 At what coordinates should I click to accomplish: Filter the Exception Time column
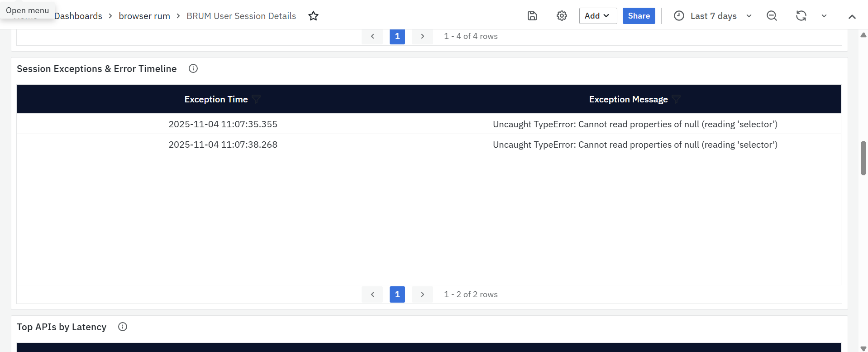[256, 99]
